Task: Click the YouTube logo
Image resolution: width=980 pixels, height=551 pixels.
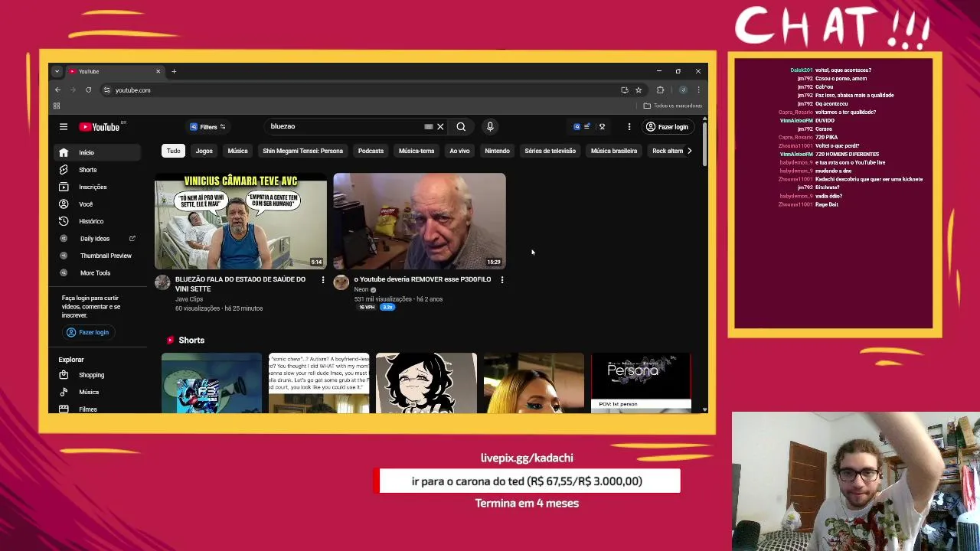Action: point(100,127)
